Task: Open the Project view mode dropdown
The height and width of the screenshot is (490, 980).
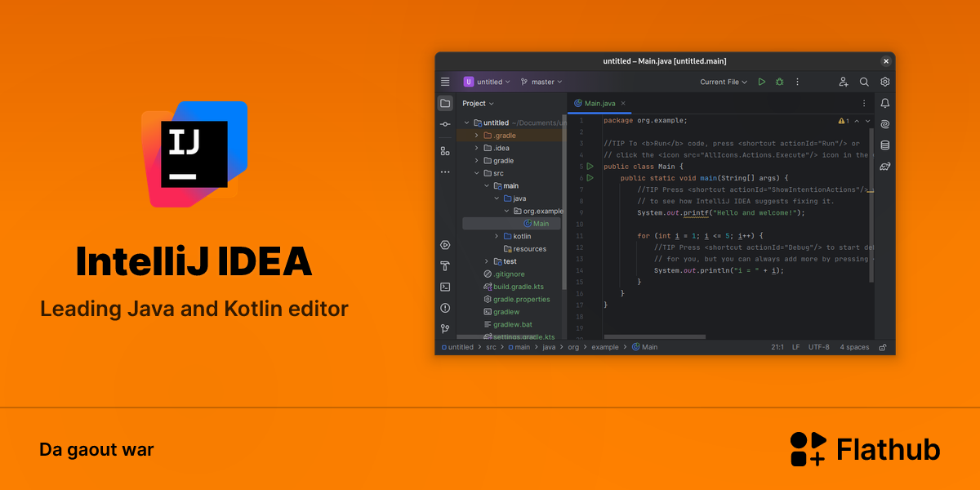Action: (479, 103)
